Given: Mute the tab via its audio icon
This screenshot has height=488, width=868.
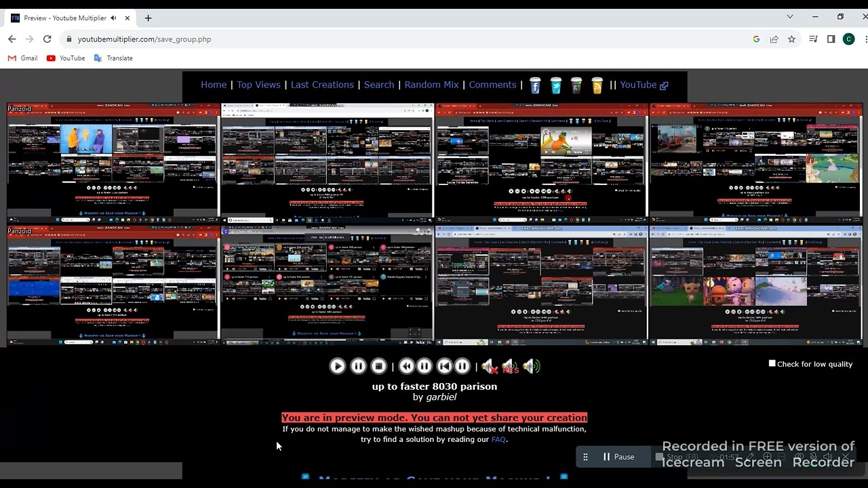Looking at the screenshot, I should click(113, 18).
